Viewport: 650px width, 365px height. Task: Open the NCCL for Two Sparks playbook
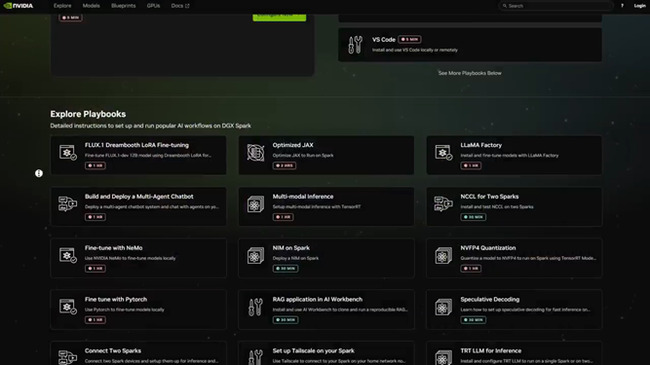(x=514, y=207)
